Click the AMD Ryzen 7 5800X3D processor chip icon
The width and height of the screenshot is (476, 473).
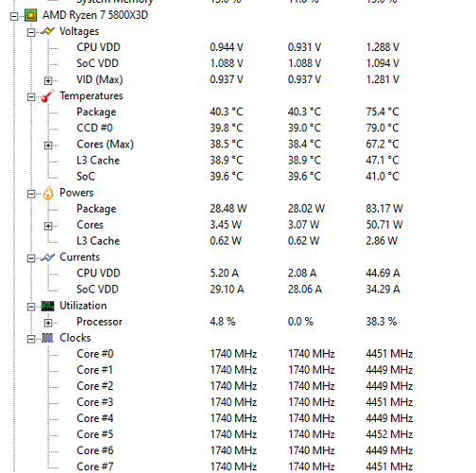click(30, 15)
